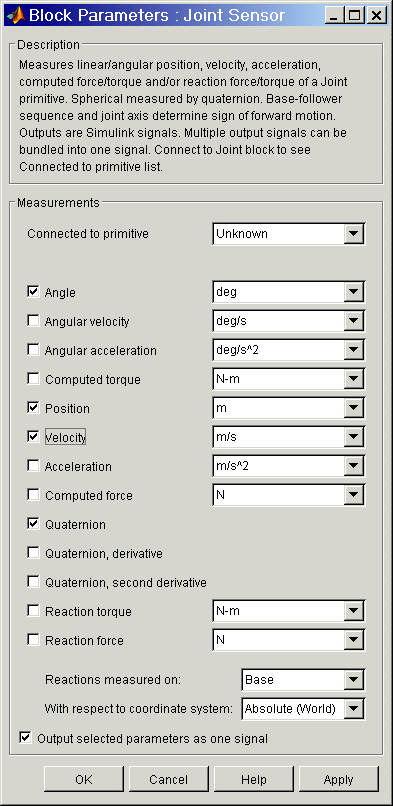Open Help for Joint Sensor
The width and height of the screenshot is (393, 806).
[x=254, y=780]
